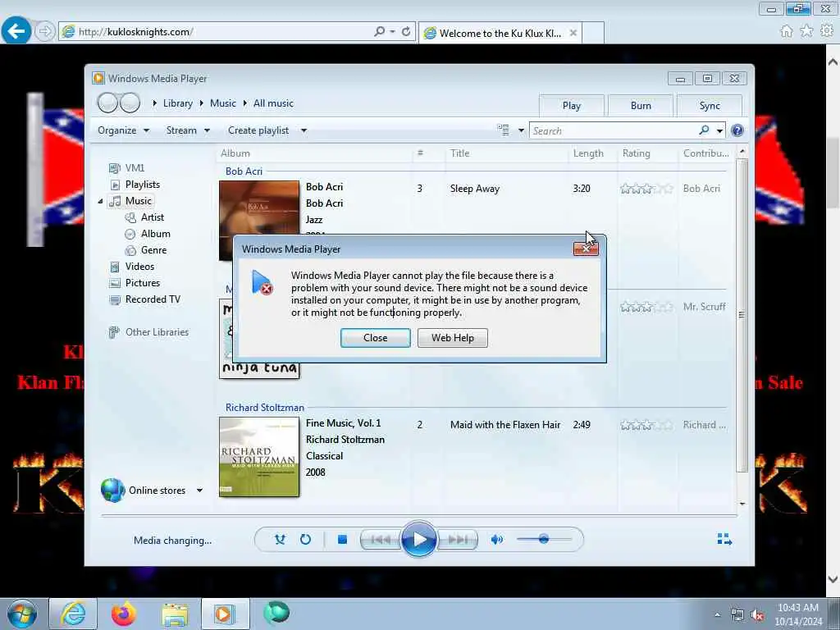This screenshot has height=630, width=840.
Task: Open the Windows Start menu
Action: (22, 614)
